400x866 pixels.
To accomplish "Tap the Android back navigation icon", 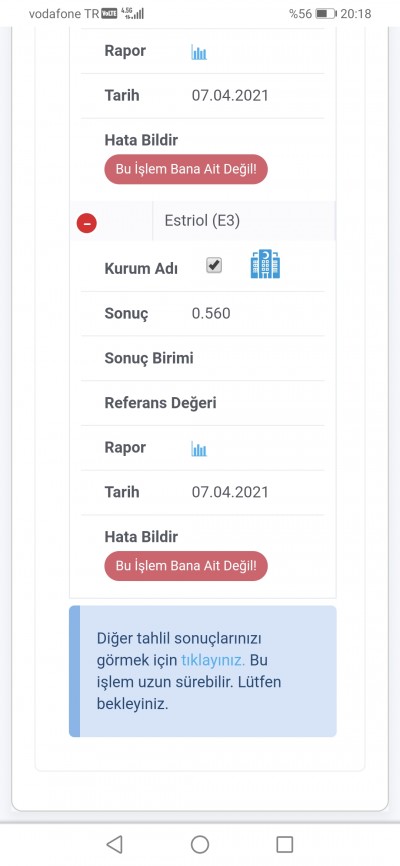I will coord(114,844).
